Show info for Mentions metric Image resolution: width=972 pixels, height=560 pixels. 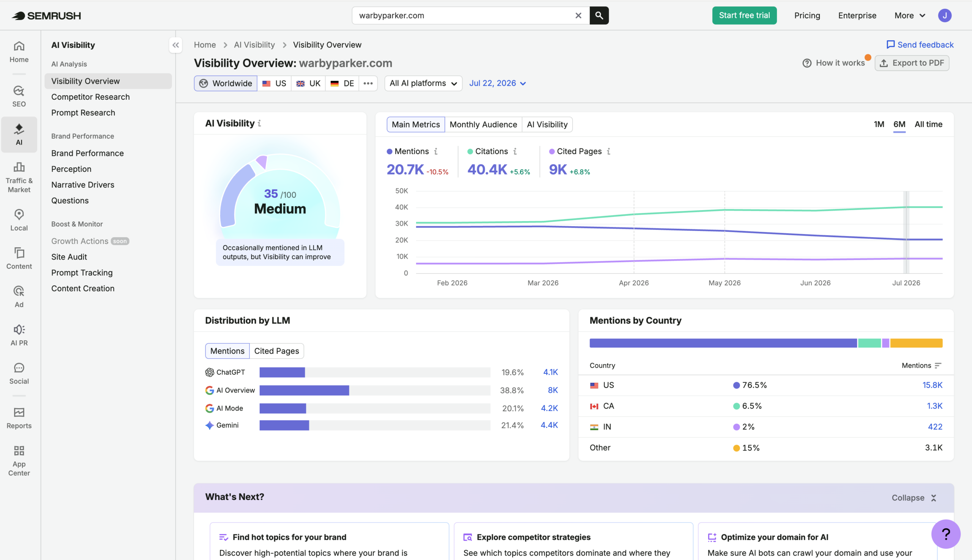[x=436, y=151]
